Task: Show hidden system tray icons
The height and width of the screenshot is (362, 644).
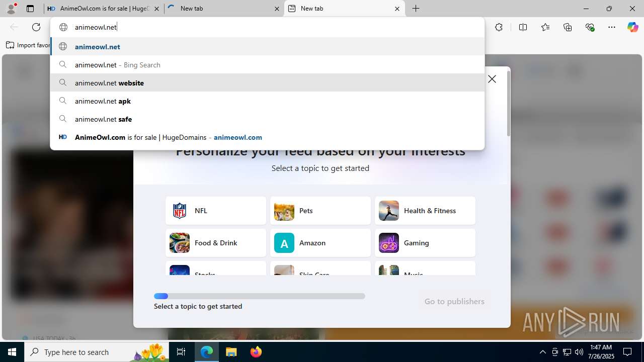Action: click(x=542, y=352)
